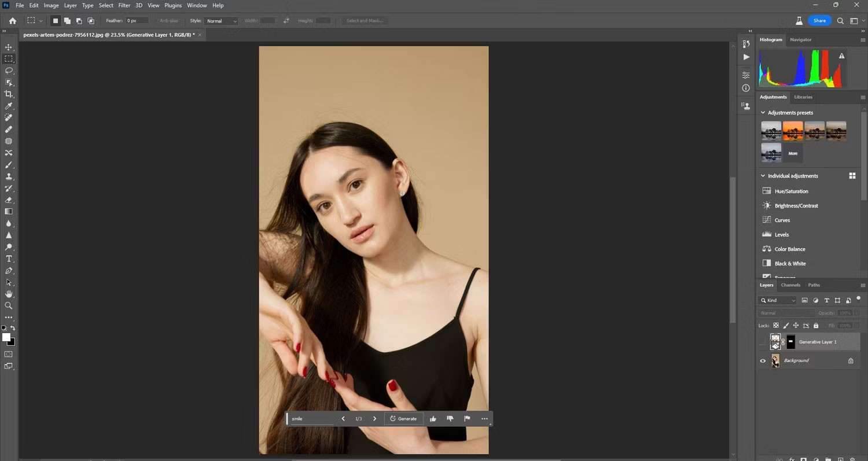Click thumbs up on generated result
The width and height of the screenshot is (868, 461).
(x=433, y=419)
